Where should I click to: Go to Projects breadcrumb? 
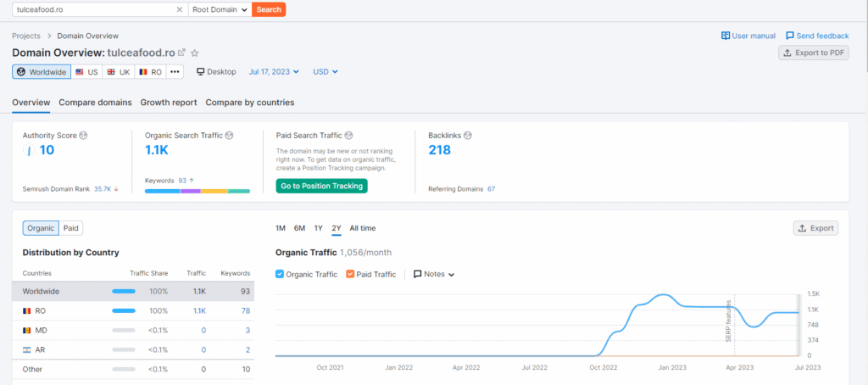coord(26,36)
